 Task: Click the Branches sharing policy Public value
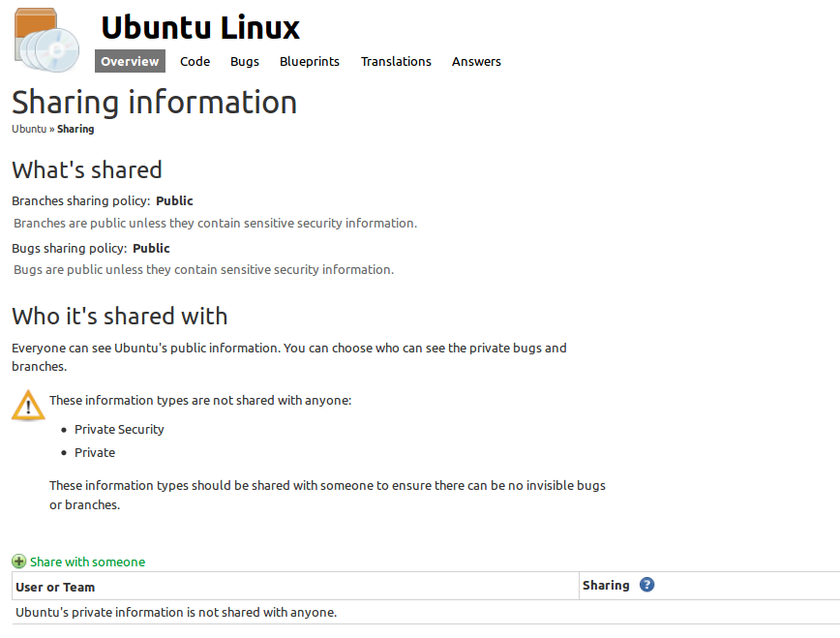coord(174,201)
